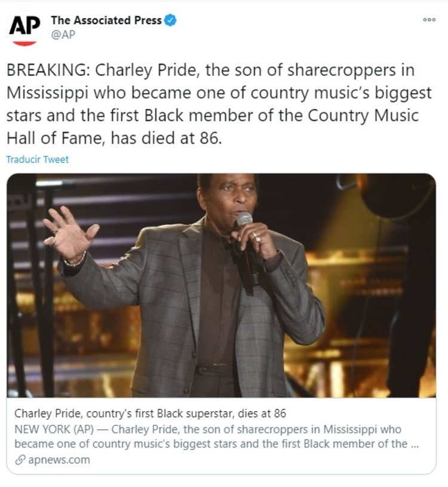
Task: Open the Charley Pride article photo
Action: click(221, 285)
